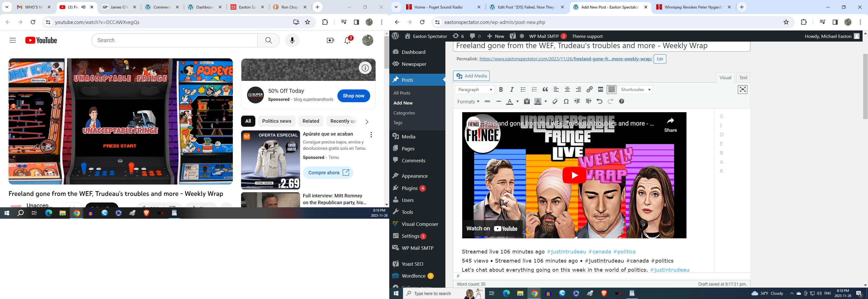Image resolution: width=868 pixels, height=299 pixels.
Task: Open the YouTube notifications bell
Action: [x=347, y=40]
